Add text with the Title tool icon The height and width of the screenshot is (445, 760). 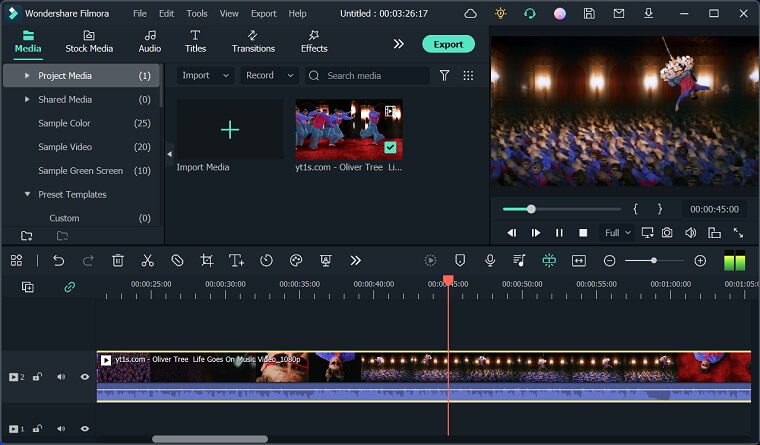click(x=236, y=261)
